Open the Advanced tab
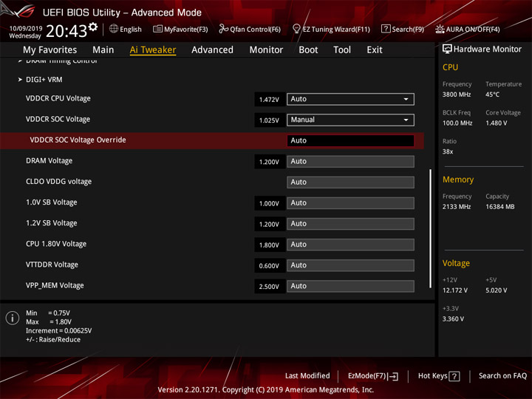Screen dimensions: 532x399 [x=212, y=50]
